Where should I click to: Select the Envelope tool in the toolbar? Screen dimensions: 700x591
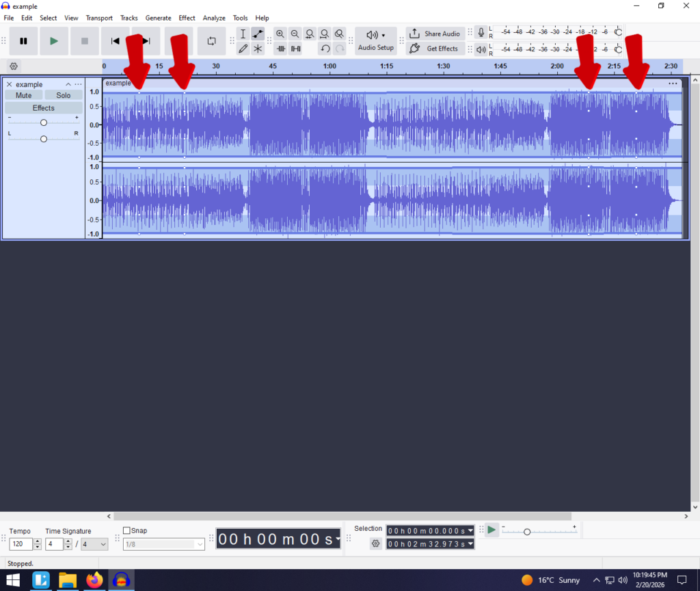(258, 34)
